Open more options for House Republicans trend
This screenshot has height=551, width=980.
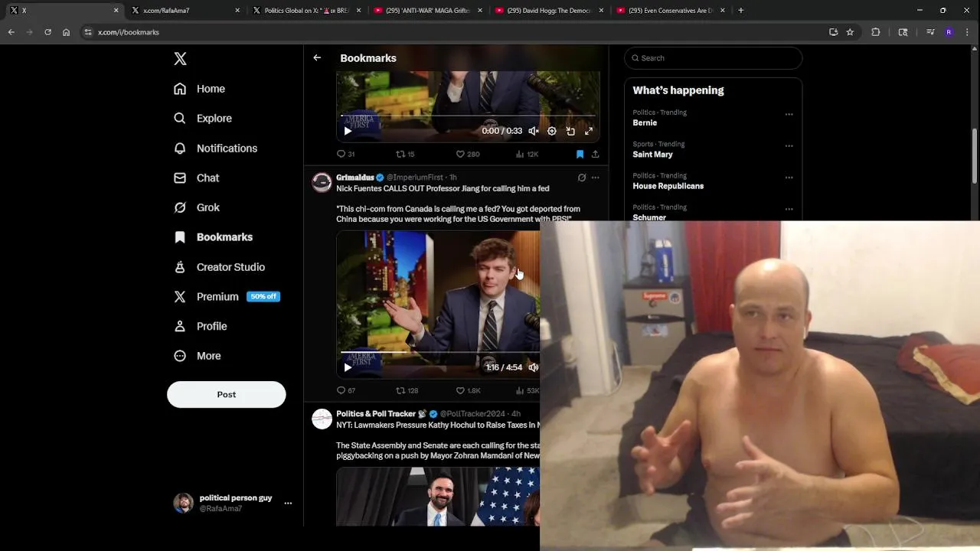pos(789,178)
